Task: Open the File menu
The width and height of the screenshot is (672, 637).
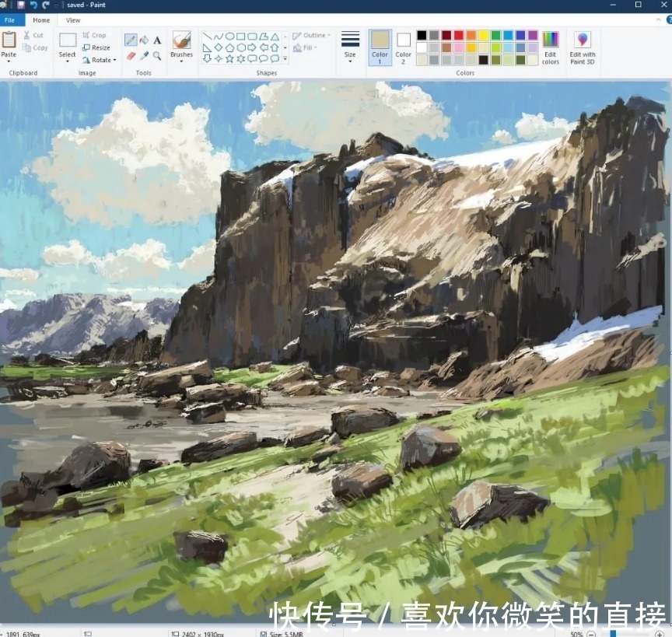Action: coord(11,19)
